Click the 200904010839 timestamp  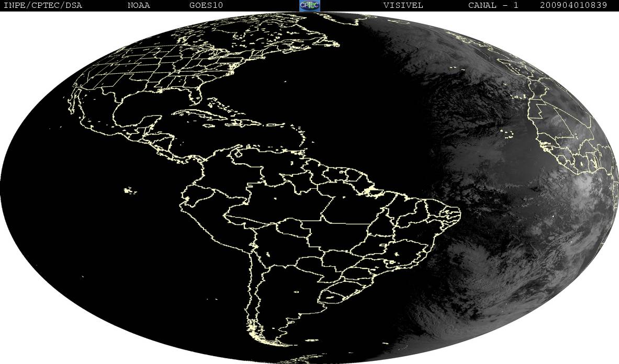pyautogui.click(x=573, y=5)
